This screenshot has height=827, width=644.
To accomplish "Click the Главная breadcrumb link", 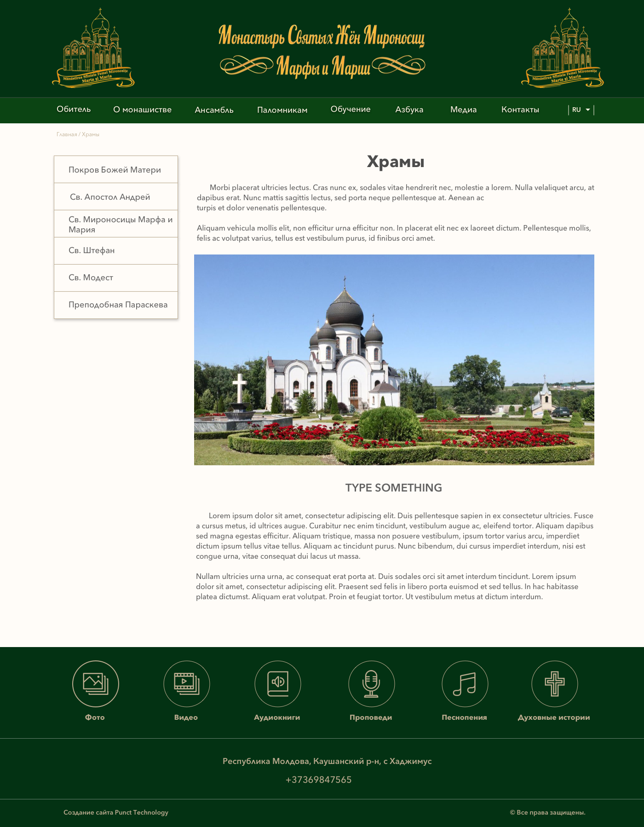I will 67,134.
